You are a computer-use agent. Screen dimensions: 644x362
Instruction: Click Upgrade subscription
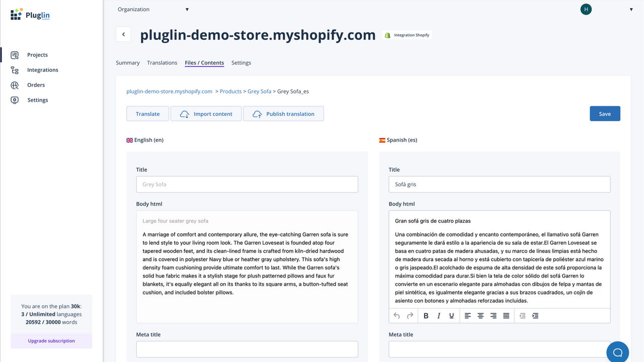click(x=51, y=341)
